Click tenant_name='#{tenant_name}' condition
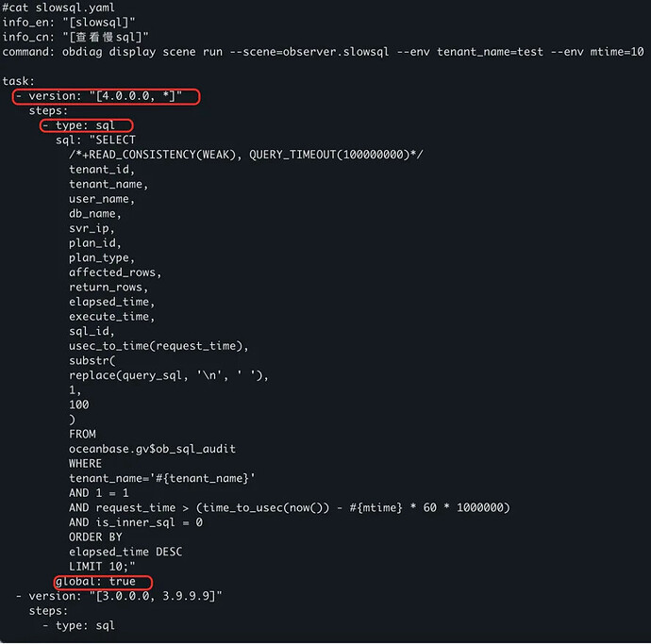 pos(162,478)
